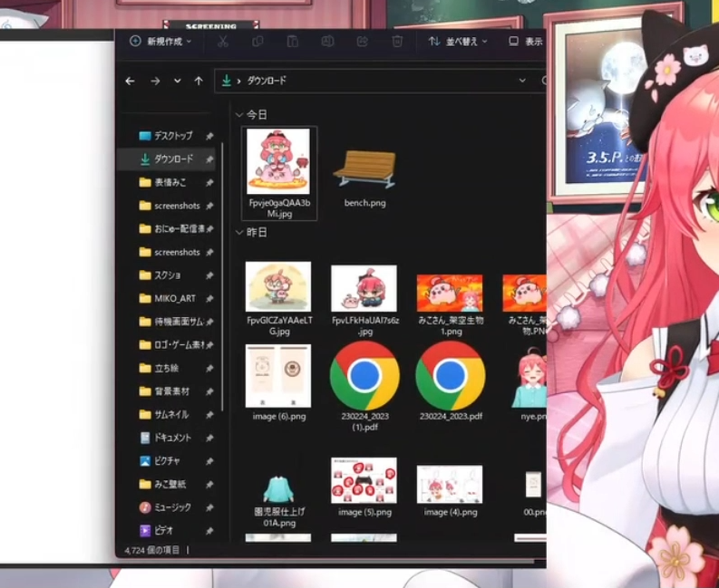Click the Rename icon in toolbar
This screenshot has width=719, height=588.
pos(327,42)
